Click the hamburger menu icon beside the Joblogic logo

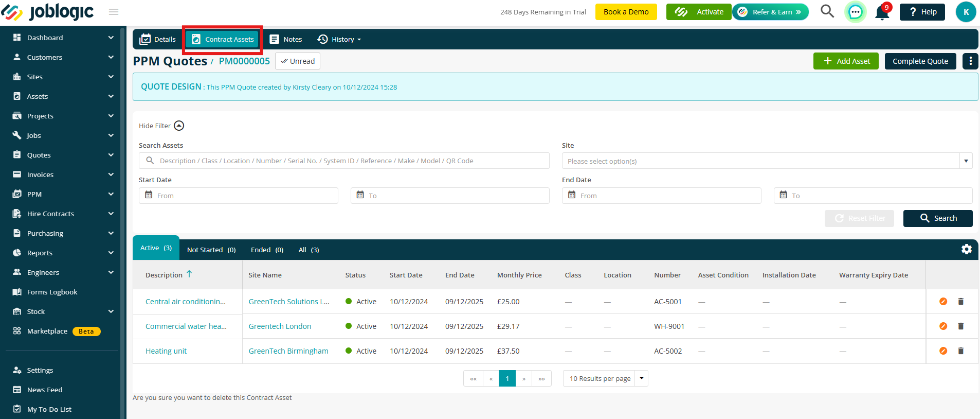click(x=114, y=12)
